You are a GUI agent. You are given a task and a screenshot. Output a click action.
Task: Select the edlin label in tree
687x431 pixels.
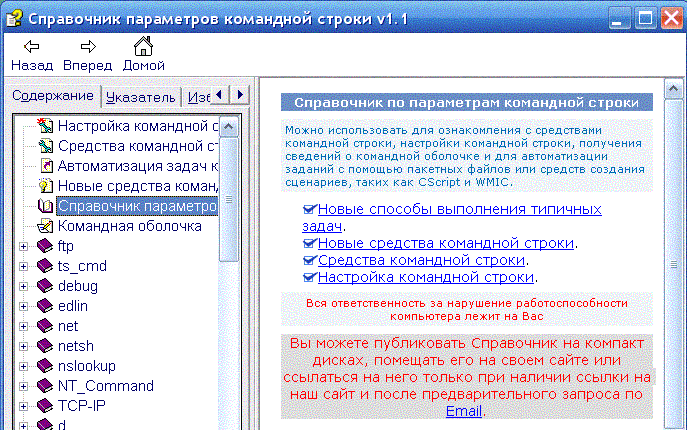[x=73, y=306]
